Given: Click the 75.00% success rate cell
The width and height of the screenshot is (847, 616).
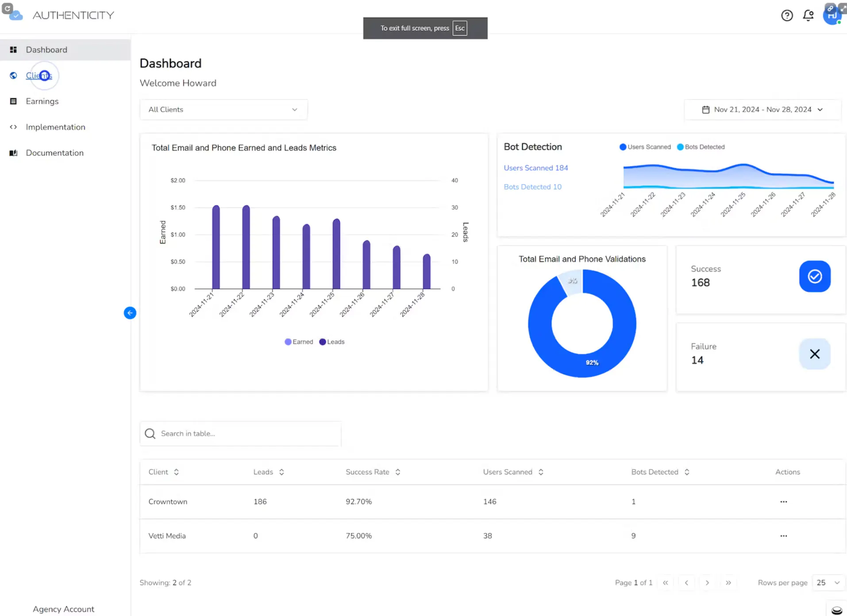Looking at the screenshot, I should point(358,536).
